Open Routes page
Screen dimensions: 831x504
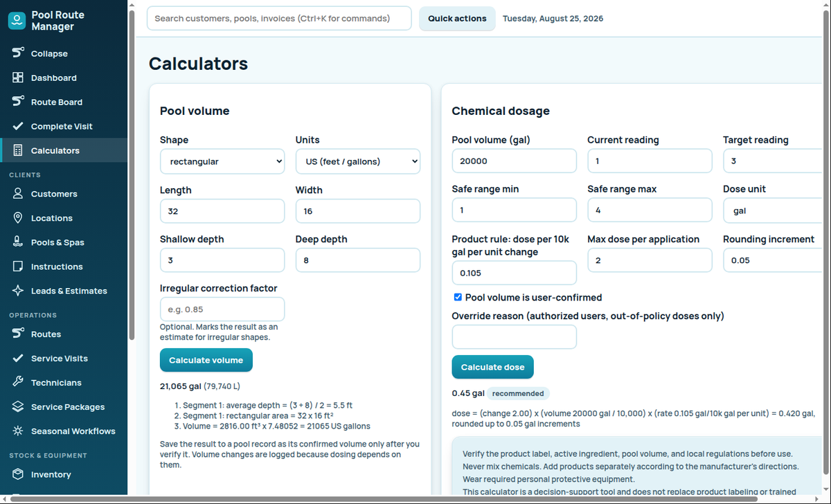64,334
